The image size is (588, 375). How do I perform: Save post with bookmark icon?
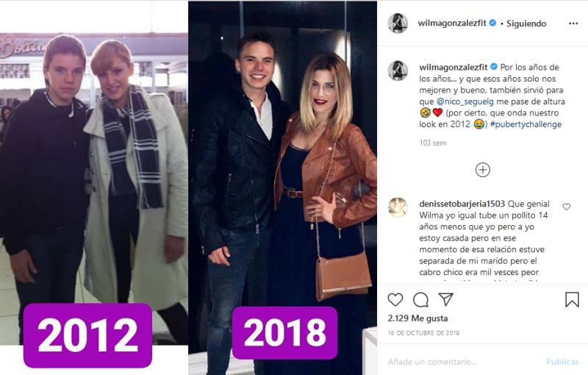pos(572,299)
